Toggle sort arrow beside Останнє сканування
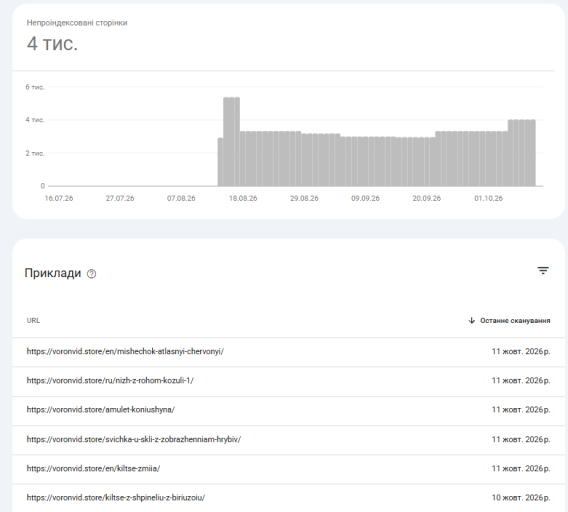 (x=471, y=320)
